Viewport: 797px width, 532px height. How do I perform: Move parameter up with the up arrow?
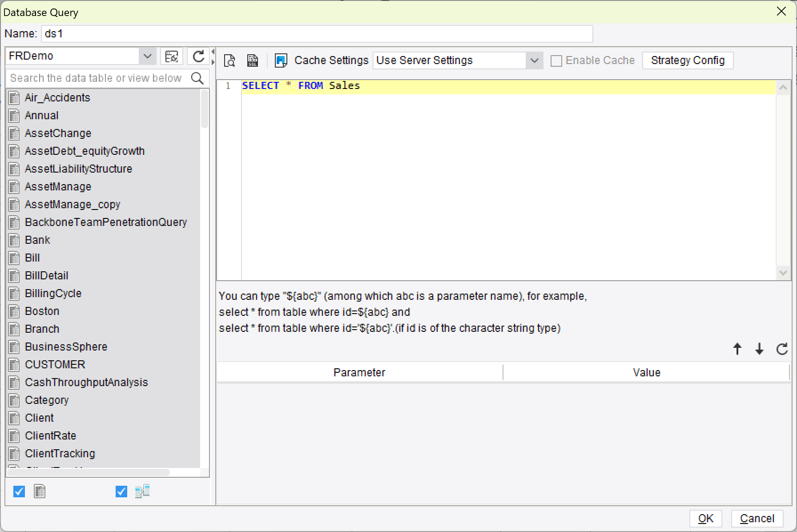737,349
